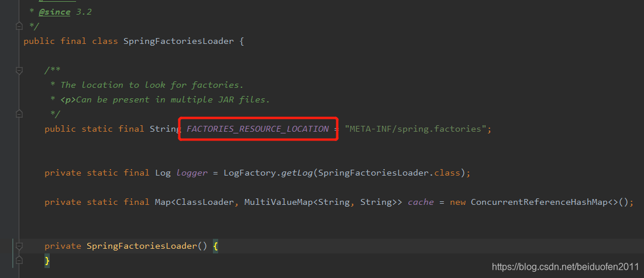Click the cache field name
Viewport: 644px width, 278px height.
click(x=421, y=202)
